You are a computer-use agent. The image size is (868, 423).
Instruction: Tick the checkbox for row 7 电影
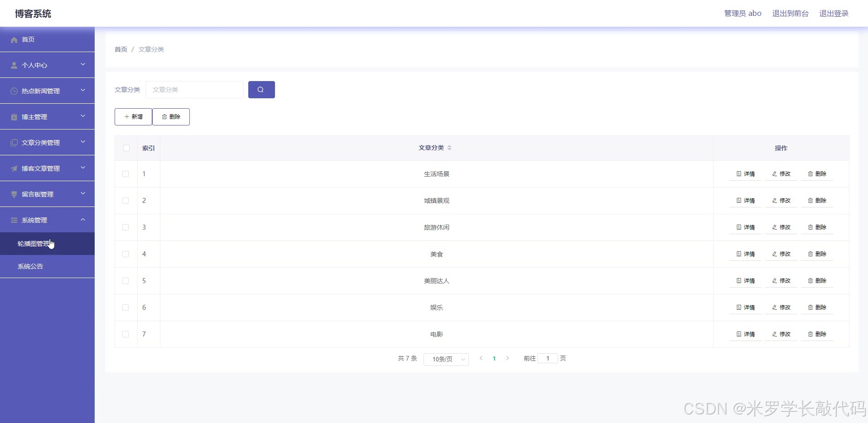click(125, 334)
